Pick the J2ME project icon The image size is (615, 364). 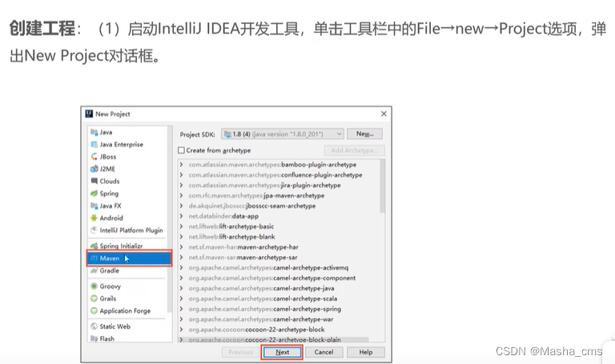[94, 169]
